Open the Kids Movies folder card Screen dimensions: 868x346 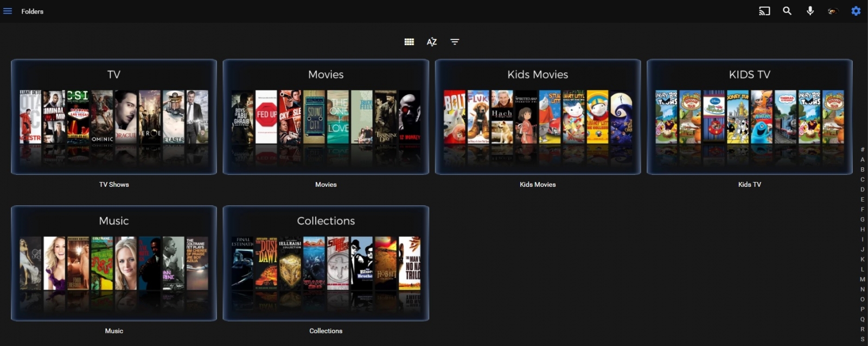pos(538,117)
